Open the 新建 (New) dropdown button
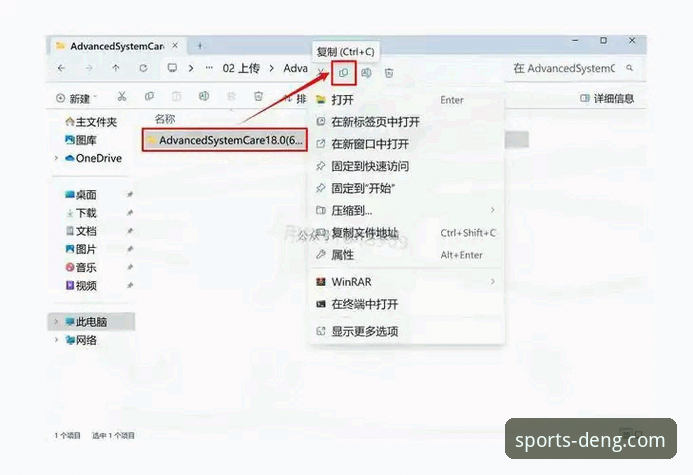The height and width of the screenshot is (475, 693). 76,99
